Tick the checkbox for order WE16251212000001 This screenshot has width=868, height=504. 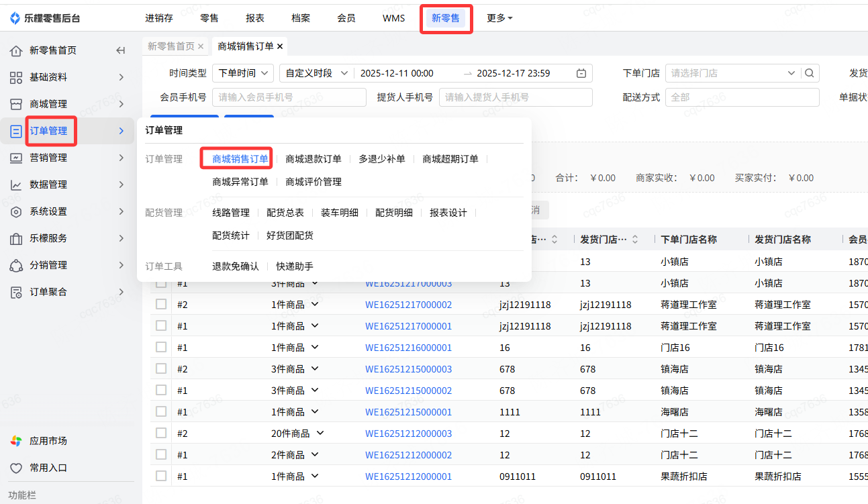[161, 476]
